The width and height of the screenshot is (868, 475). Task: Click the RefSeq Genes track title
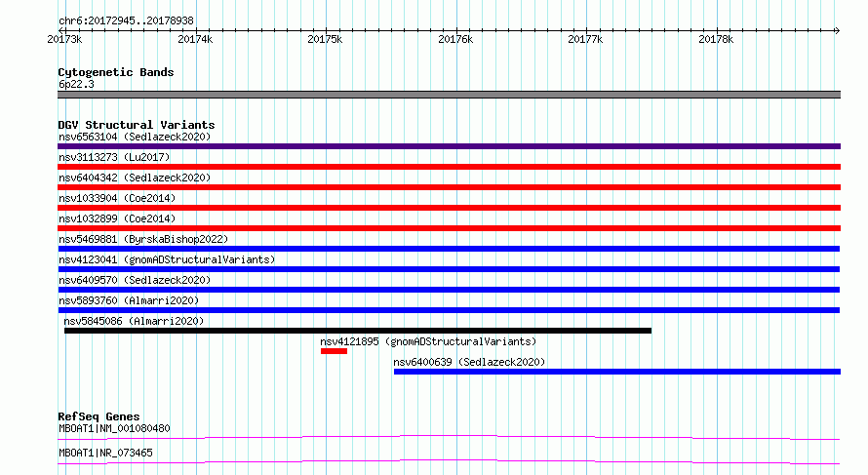coord(99,416)
